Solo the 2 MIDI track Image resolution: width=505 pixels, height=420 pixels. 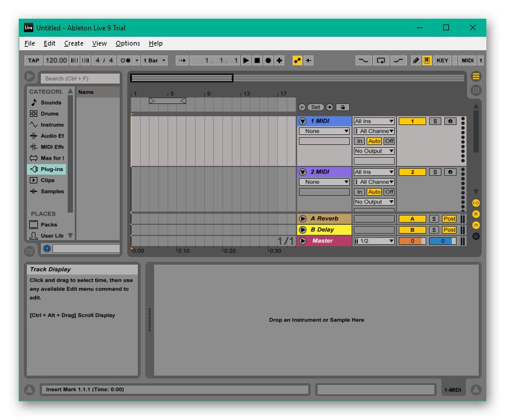click(435, 172)
